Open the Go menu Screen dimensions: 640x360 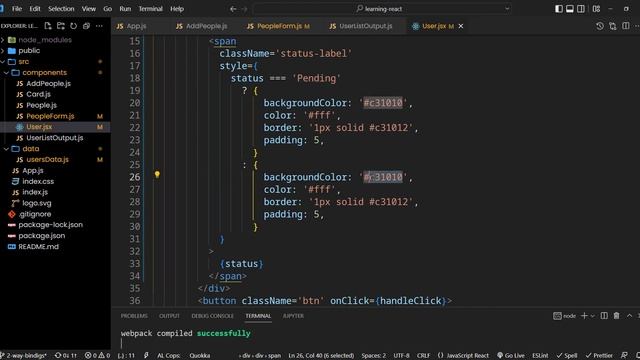[107, 9]
